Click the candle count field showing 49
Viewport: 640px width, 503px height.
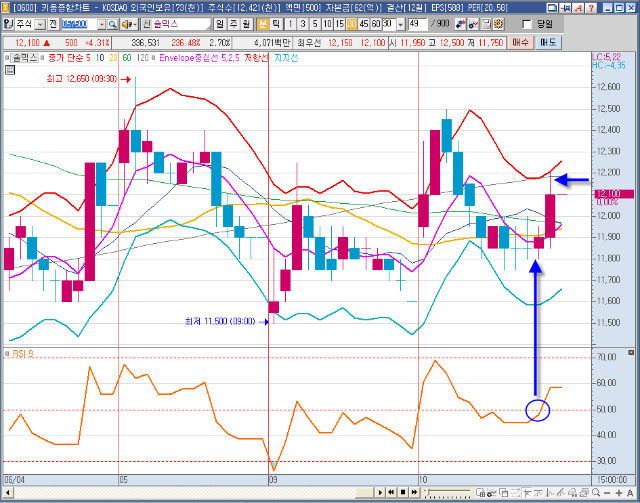[418, 24]
